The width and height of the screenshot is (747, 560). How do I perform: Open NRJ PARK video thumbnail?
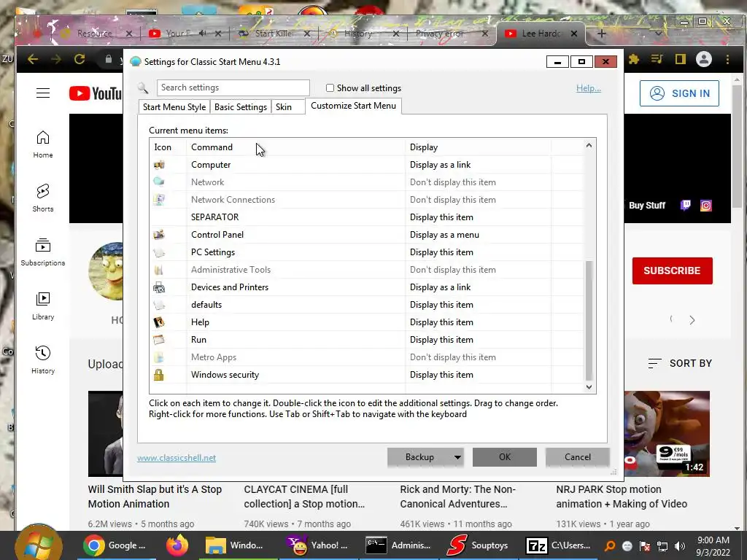[667, 433]
